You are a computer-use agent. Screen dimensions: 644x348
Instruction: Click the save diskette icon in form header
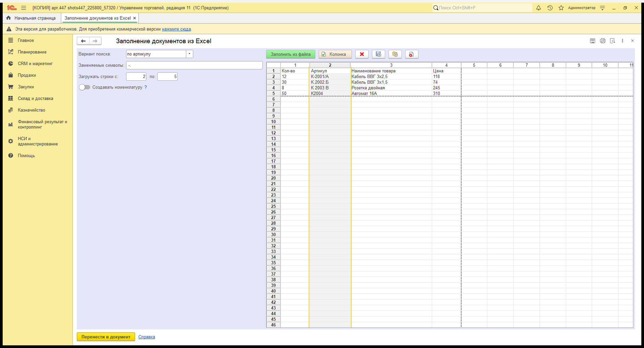(x=593, y=41)
